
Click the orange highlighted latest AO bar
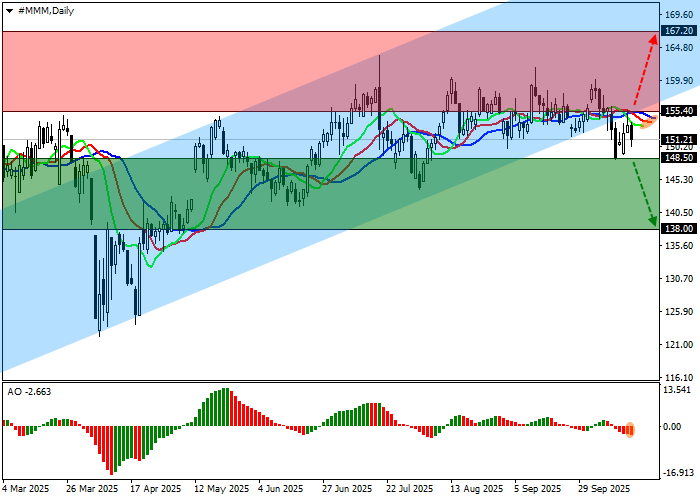pos(630,430)
